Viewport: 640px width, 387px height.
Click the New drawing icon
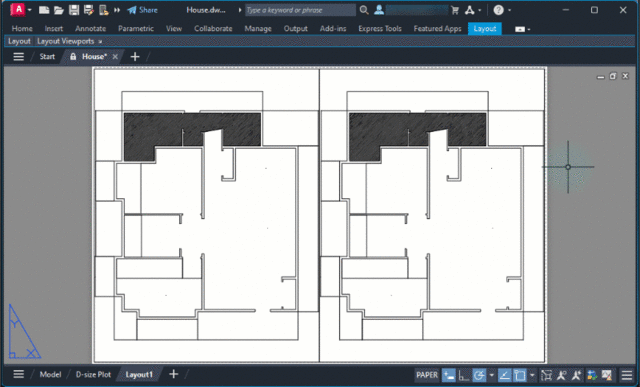pos(44,10)
